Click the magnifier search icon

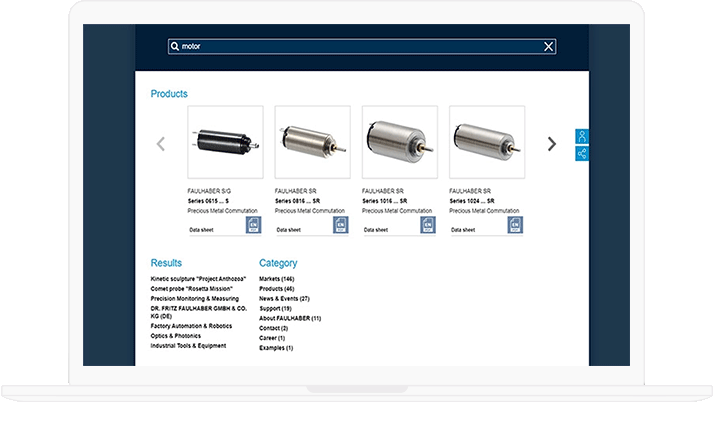click(x=175, y=46)
